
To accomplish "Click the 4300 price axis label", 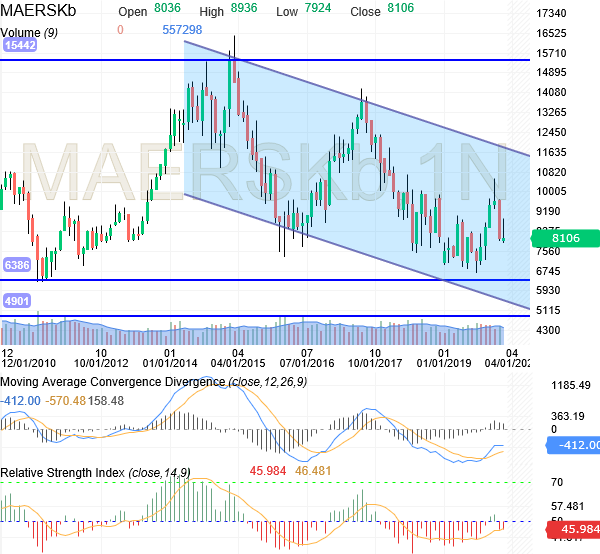I will point(548,330).
